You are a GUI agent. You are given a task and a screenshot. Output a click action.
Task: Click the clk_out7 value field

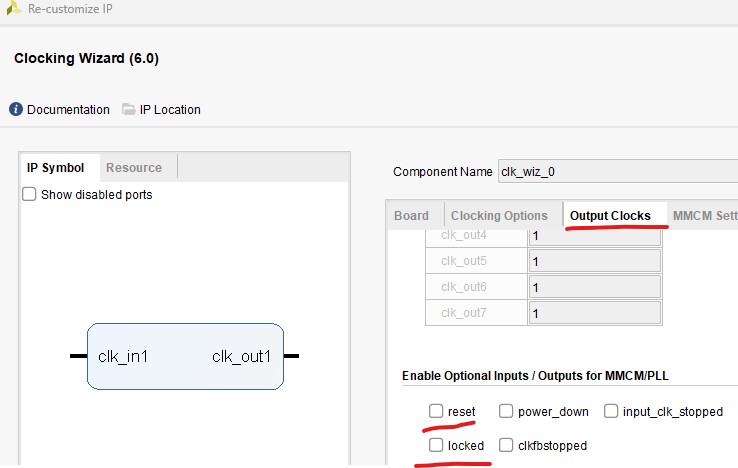[593, 313]
